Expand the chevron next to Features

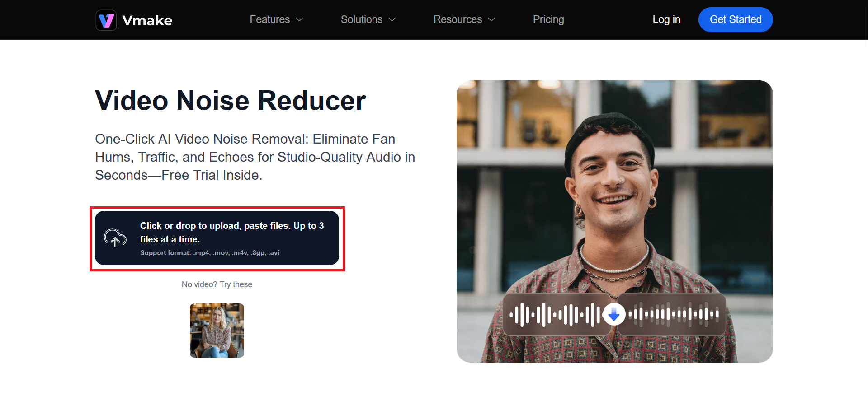point(299,20)
